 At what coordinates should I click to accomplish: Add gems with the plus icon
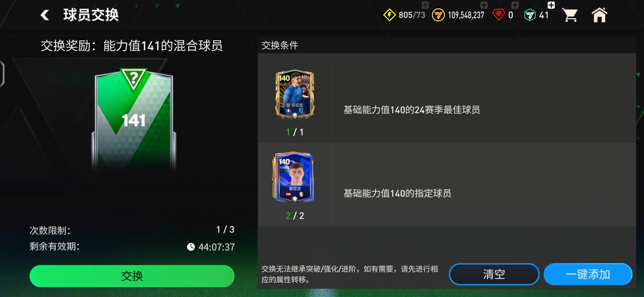(515, 5)
